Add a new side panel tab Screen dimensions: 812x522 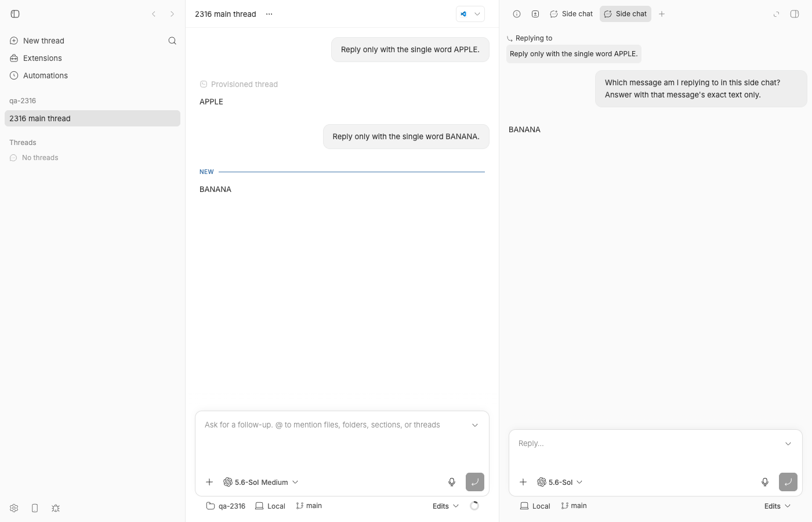pyautogui.click(x=662, y=14)
